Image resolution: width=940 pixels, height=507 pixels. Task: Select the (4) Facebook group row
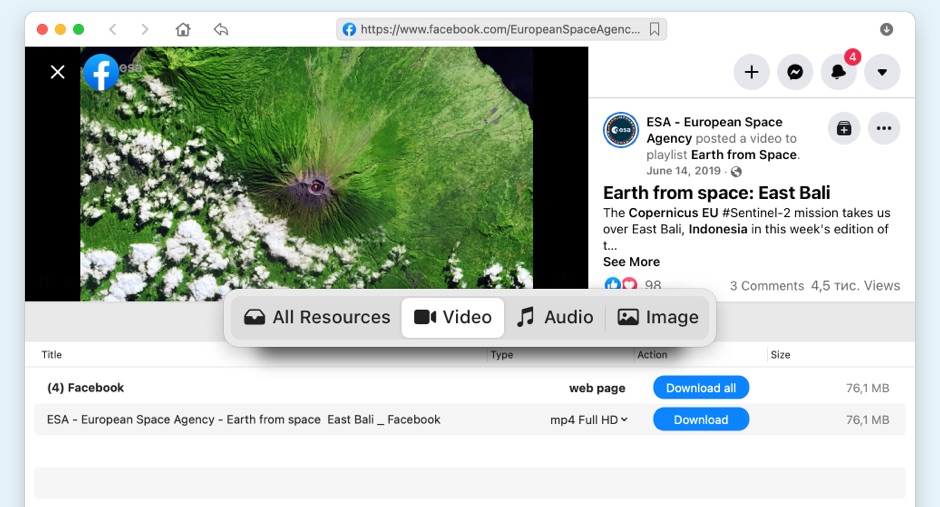click(x=469, y=388)
